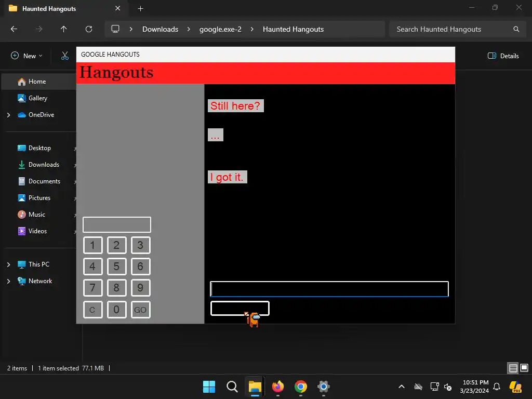Click the keypad digit 9 button

(140, 288)
